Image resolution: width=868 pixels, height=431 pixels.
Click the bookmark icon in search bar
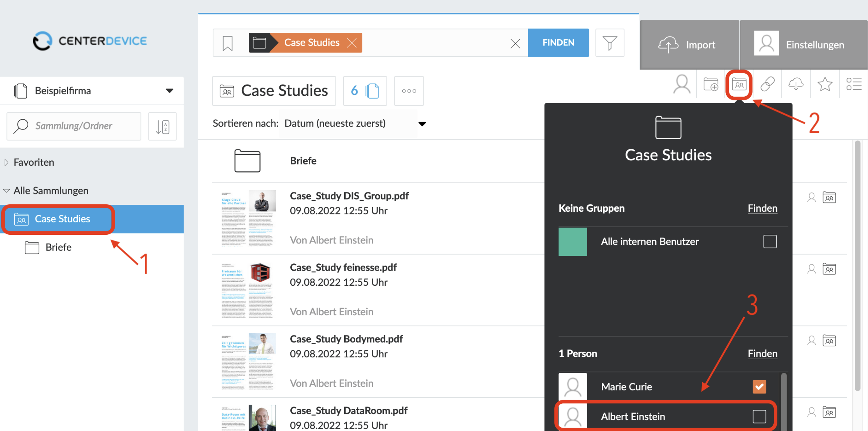[x=227, y=43]
